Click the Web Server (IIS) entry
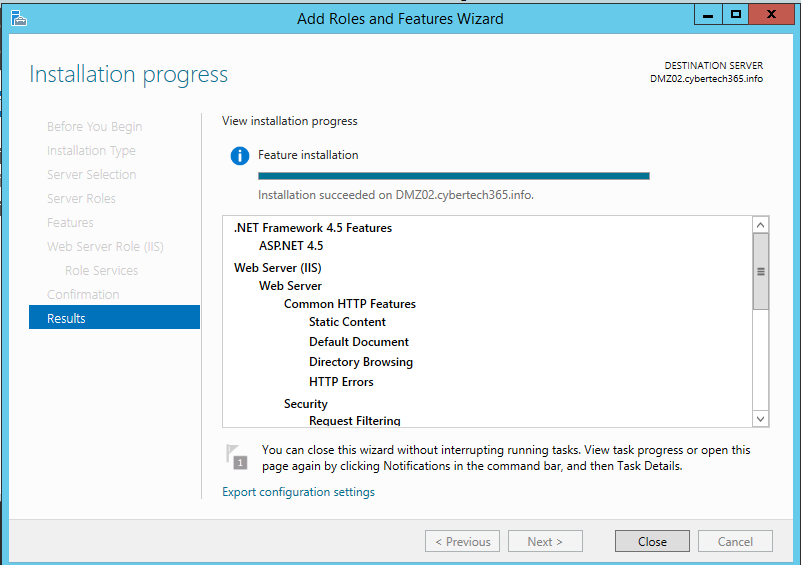The width and height of the screenshot is (801, 565). pos(277,268)
